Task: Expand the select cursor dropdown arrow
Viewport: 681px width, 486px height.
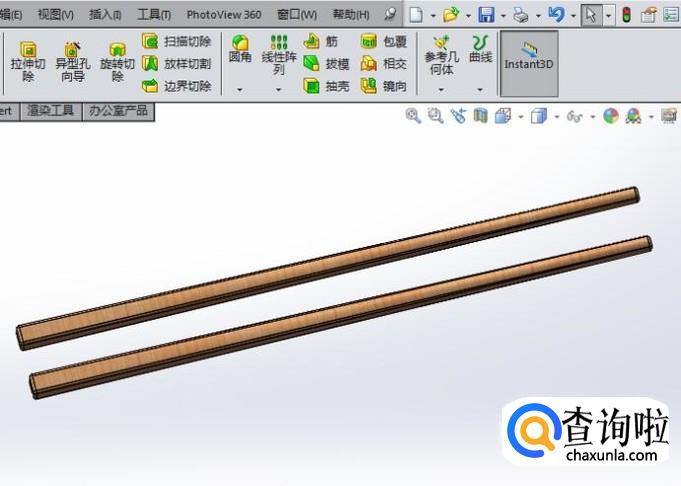Action: click(609, 16)
